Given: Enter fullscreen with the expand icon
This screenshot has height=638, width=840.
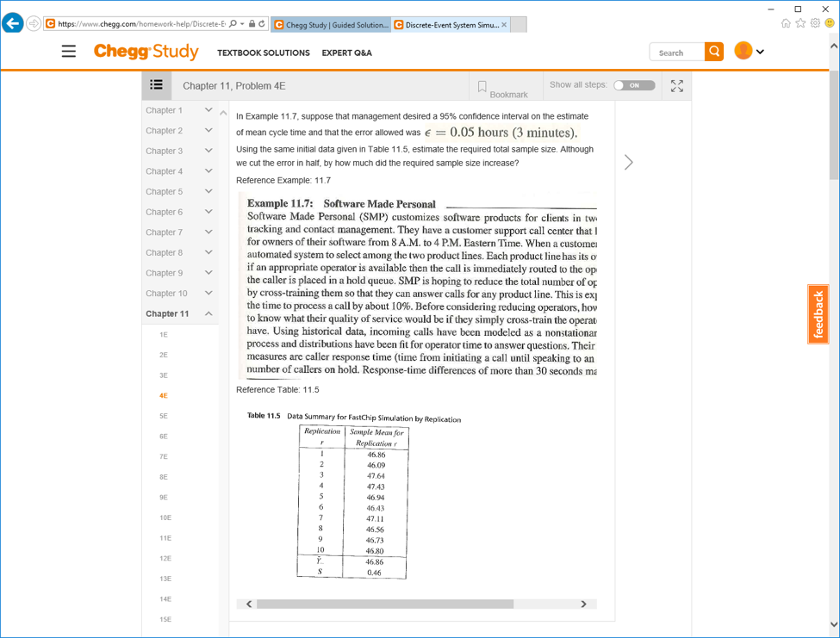Looking at the screenshot, I should click(x=676, y=85).
